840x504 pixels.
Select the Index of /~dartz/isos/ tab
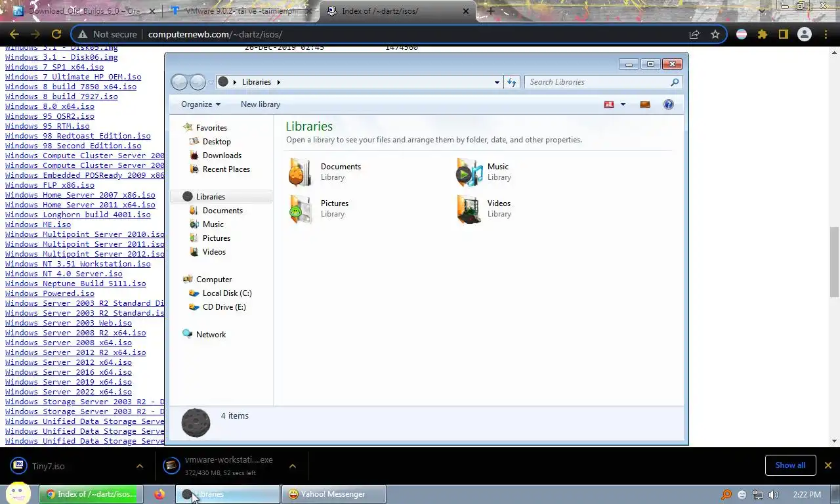tap(398, 11)
